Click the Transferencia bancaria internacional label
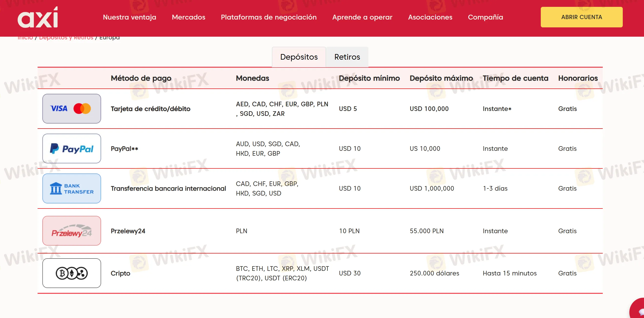The image size is (644, 318). [x=168, y=188]
